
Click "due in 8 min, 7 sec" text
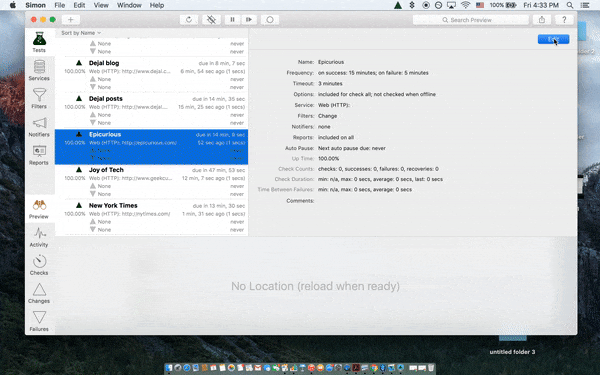click(x=222, y=63)
